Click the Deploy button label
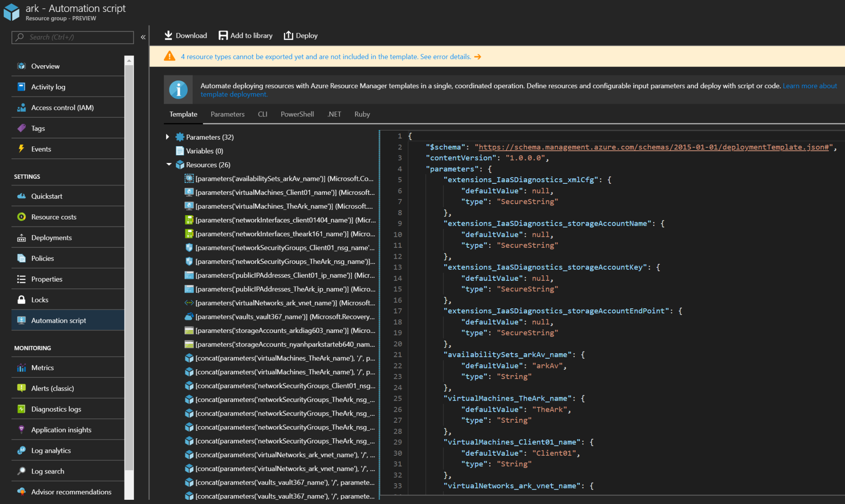 pos(307,36)
